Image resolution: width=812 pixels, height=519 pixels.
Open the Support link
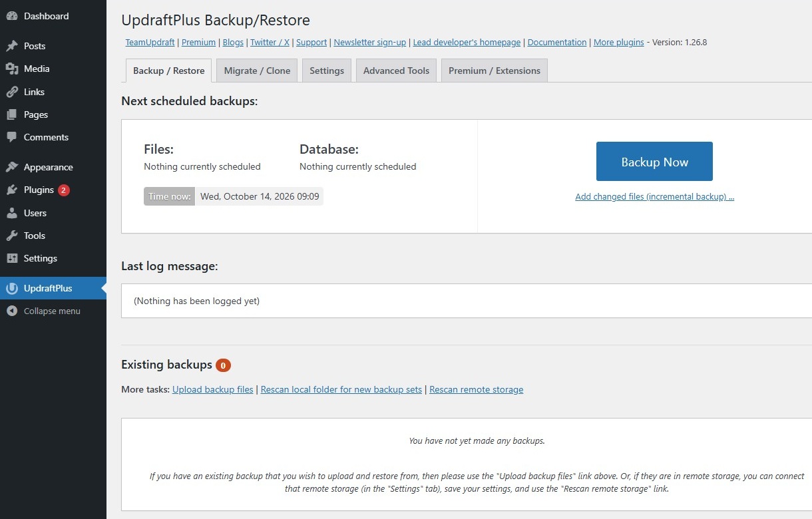point(311,42)
